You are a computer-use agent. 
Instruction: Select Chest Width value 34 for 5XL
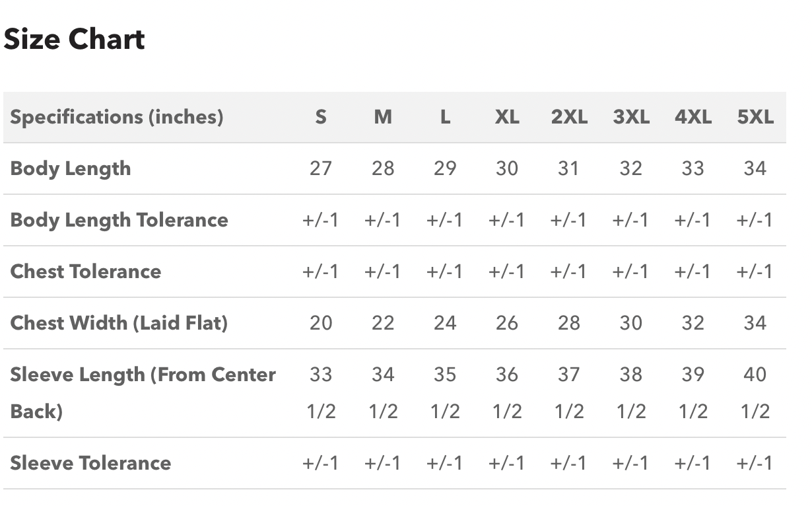click(755, 323)
